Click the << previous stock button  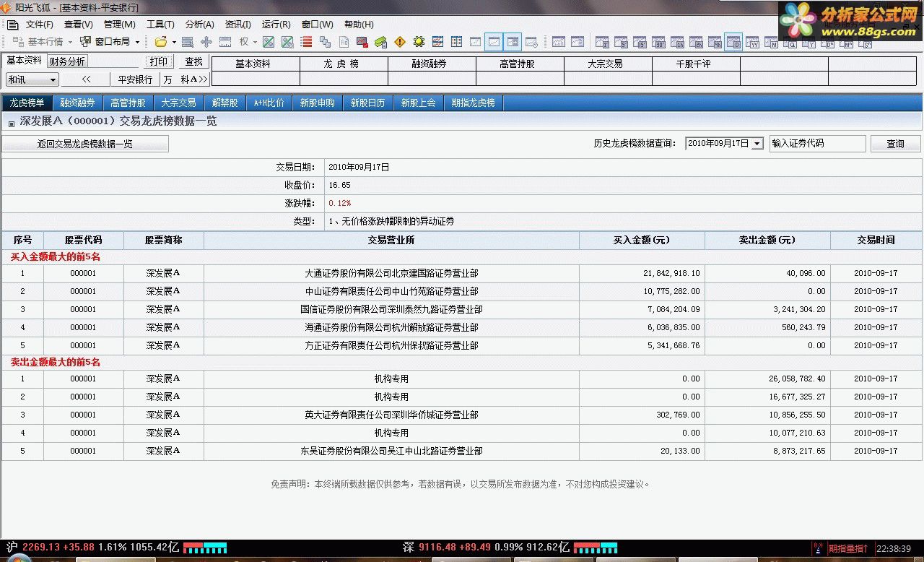click(x=87, y=79)
